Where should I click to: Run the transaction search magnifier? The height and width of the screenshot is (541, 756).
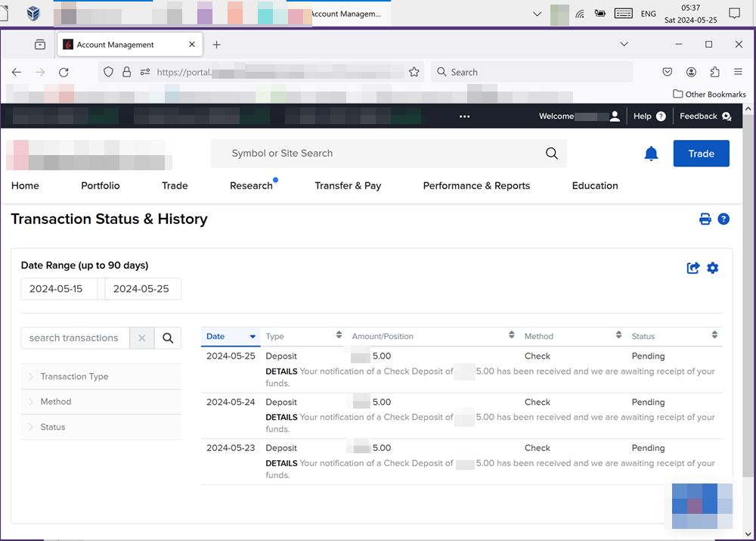click(168, 337)
